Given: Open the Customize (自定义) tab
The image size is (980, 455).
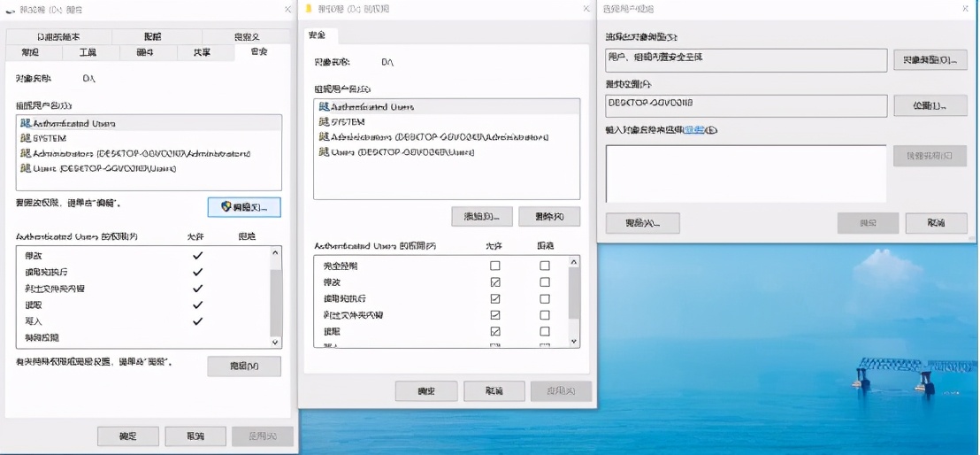Looking at the screenshot, I should 246,37.
